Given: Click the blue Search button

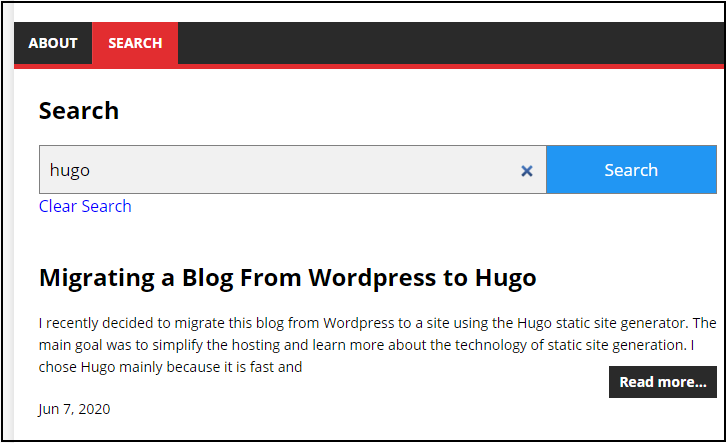Looking at the screenshot, I should tap(631, 169).
